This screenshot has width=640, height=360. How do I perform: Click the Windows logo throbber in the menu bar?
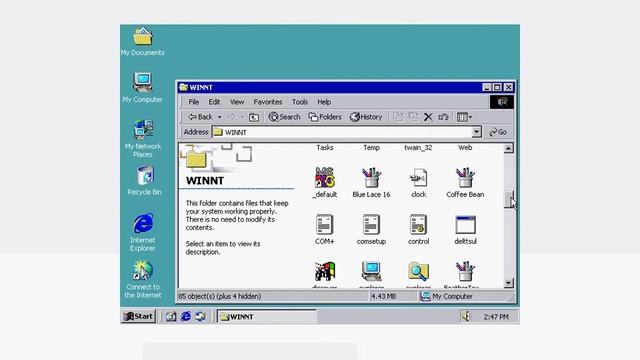pyautogui.click(x=502, y=102)
